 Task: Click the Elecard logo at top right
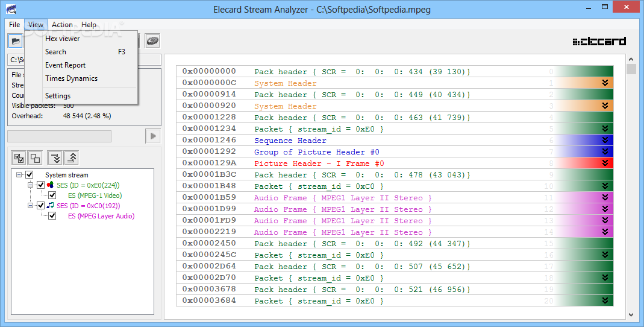(x=599, y=41)
